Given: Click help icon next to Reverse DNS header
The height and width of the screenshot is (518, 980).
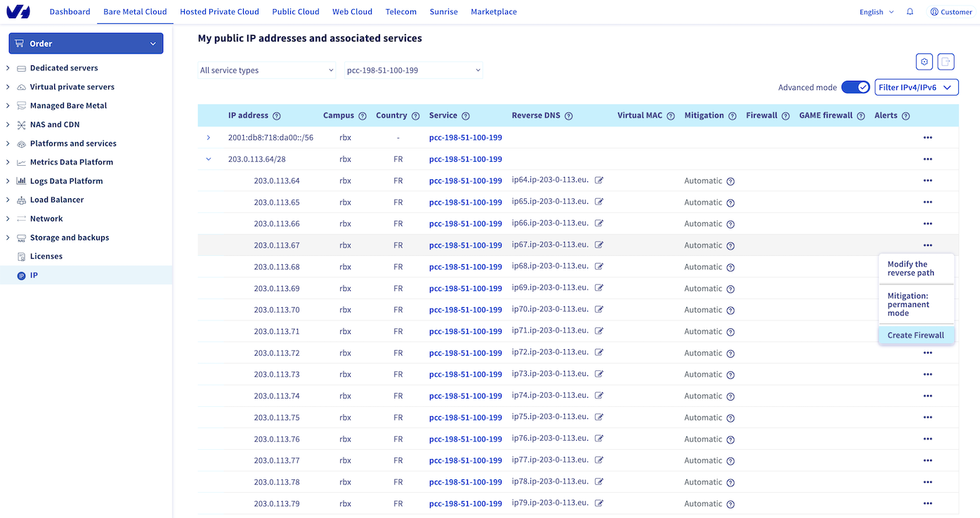Looking at the screenshot, I should (x=568, y=116).
